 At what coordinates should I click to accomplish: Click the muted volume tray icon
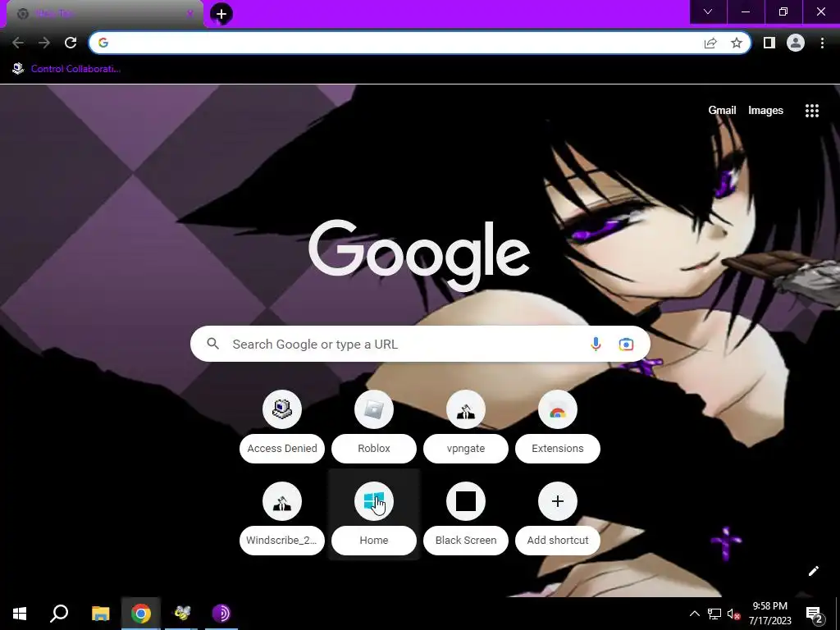click(733, 614)
